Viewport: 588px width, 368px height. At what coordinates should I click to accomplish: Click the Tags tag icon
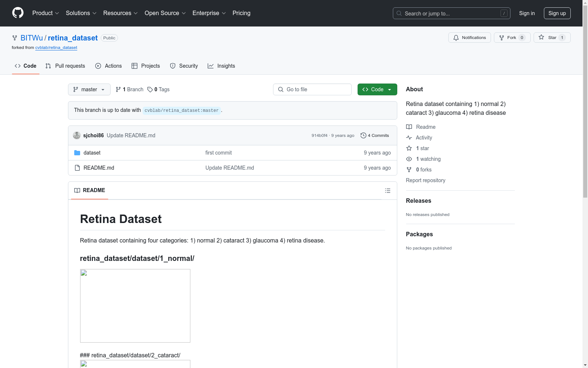point(150,89)
